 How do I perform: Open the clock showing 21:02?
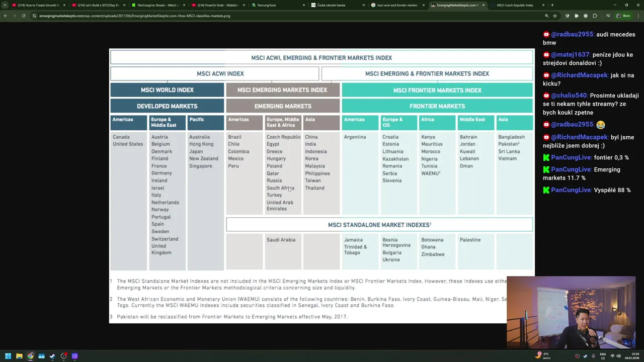[x=631, y=356]
